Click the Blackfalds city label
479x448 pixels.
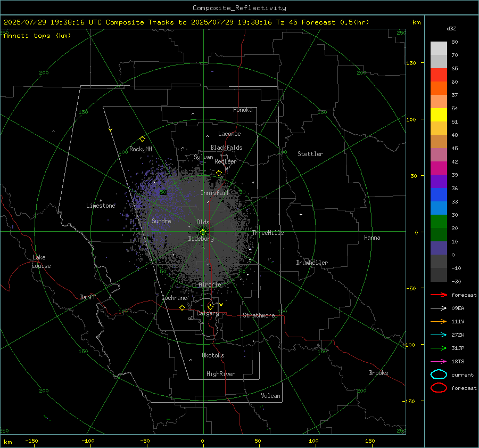pyautogui.click(x=226, y=148)
